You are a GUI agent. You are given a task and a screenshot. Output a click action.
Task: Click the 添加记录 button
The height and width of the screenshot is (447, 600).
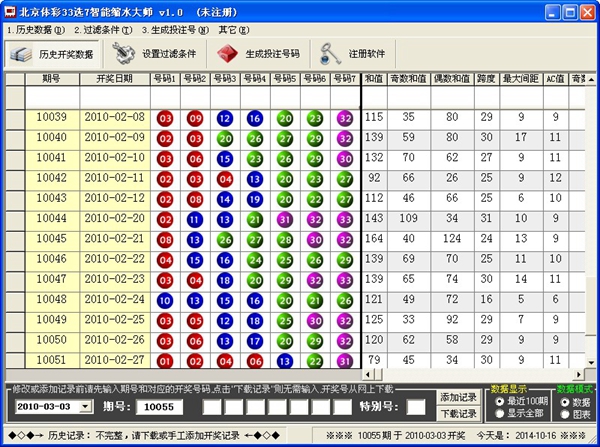click(x=458, y=398)
